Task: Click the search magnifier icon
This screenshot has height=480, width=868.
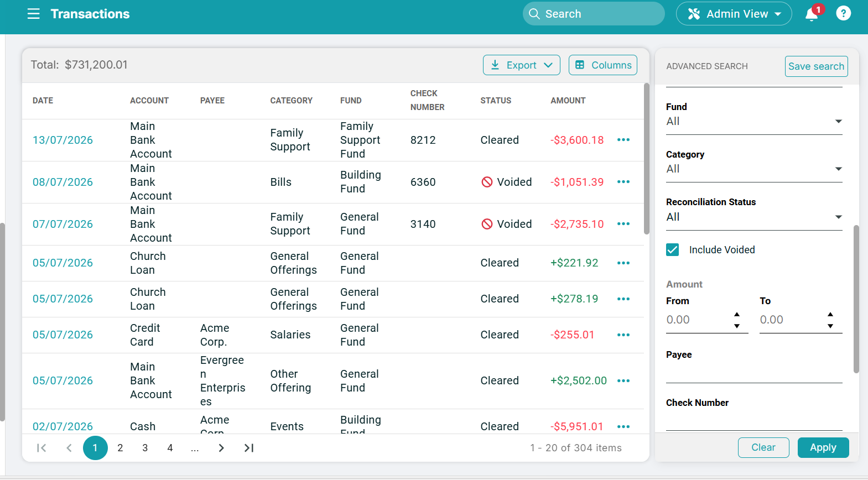Action: coord(534,14)
